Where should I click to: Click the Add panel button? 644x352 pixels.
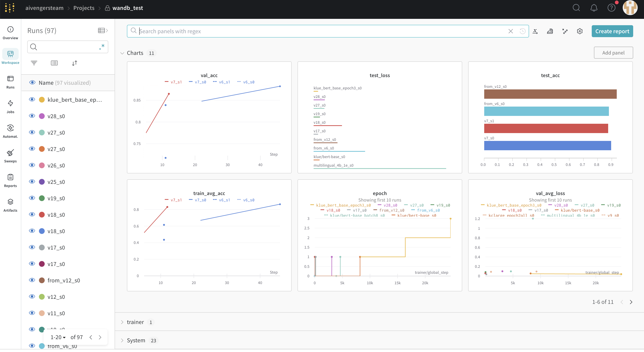(613, 53)
